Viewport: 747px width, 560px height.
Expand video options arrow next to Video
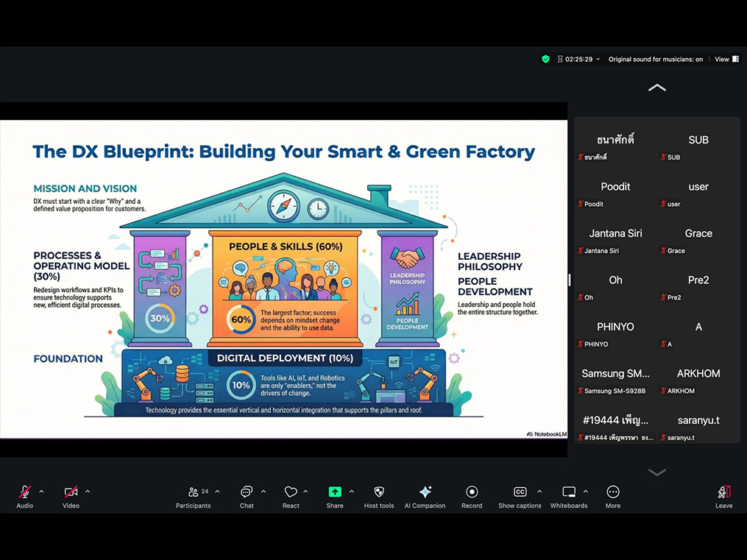point(88,492)
